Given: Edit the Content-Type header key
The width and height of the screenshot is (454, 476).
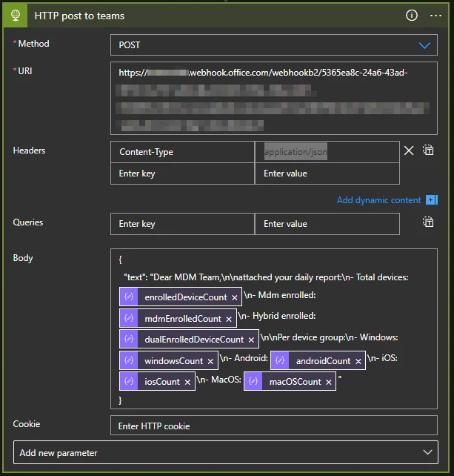Looking at the screenshot, I should pos(182,152).
